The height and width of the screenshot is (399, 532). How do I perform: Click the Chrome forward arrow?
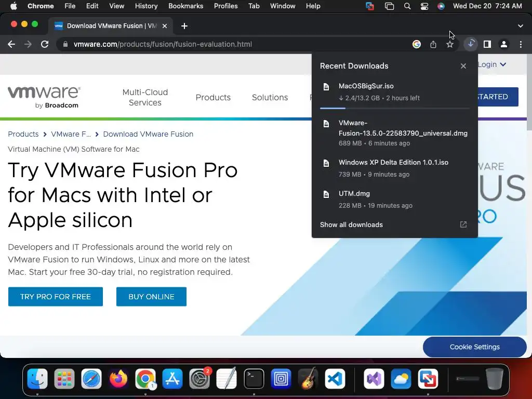tap(28, 44)
